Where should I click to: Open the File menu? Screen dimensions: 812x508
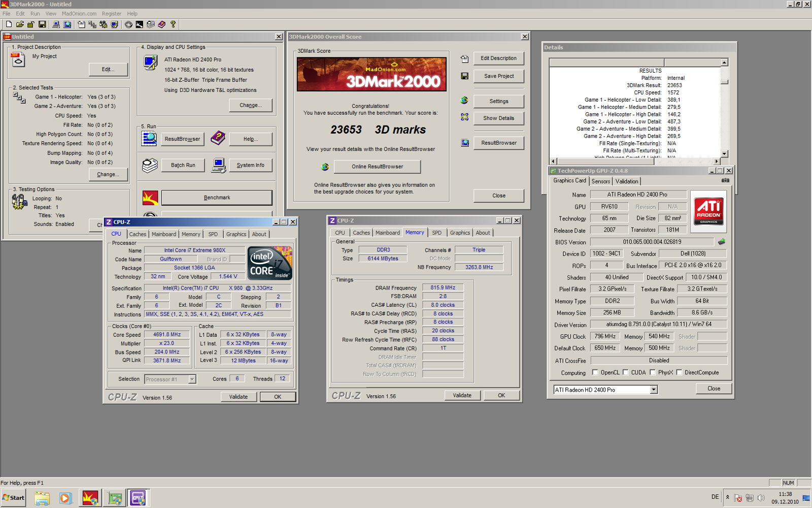6,14
